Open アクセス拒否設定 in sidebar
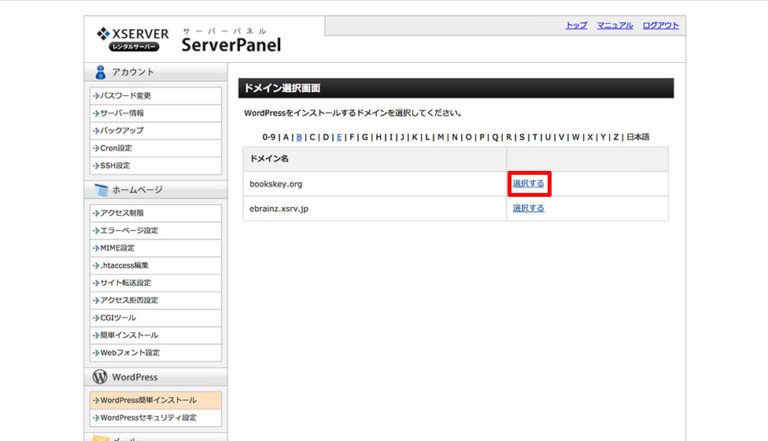This screenshot has width=768, height=441. tap(156, 300)
